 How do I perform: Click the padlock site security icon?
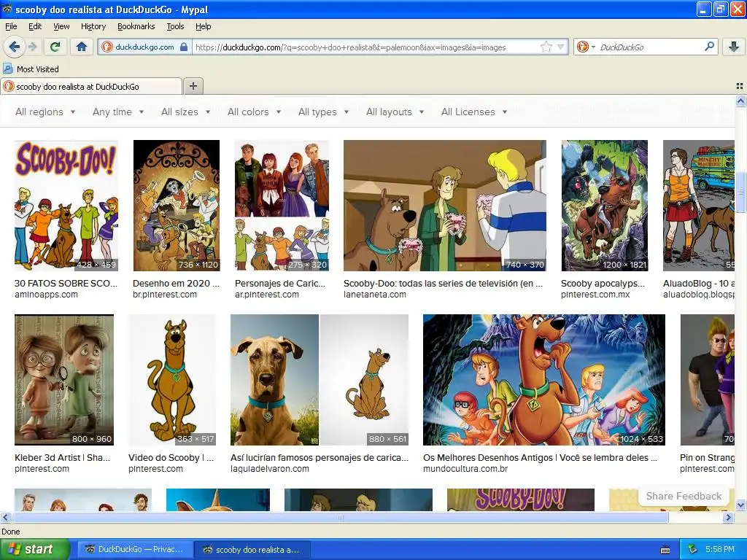pos(184,47)
